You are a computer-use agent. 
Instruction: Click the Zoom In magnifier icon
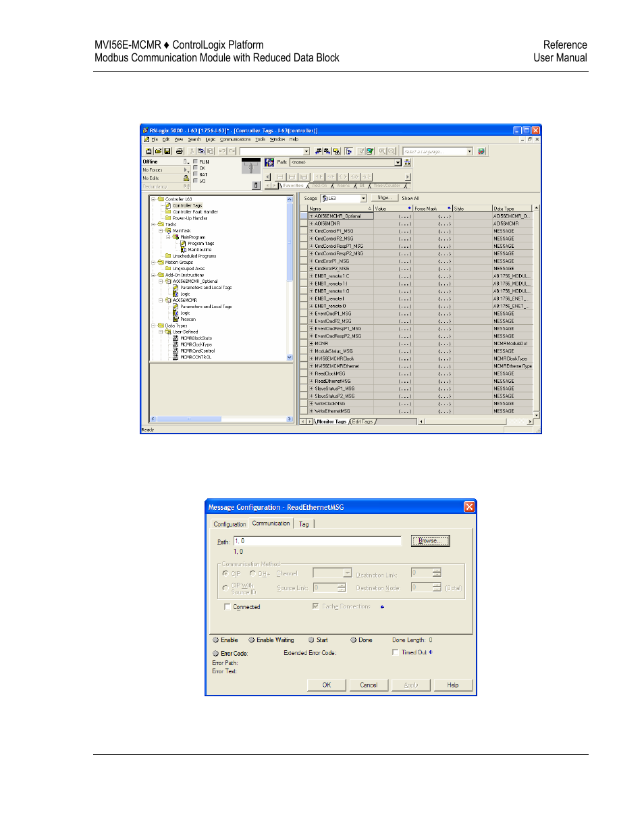pyautogui.click(x=383, y=151)
